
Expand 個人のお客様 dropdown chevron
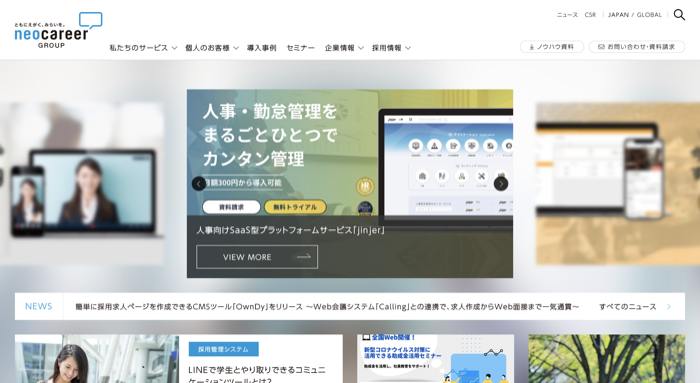[236, 48]
